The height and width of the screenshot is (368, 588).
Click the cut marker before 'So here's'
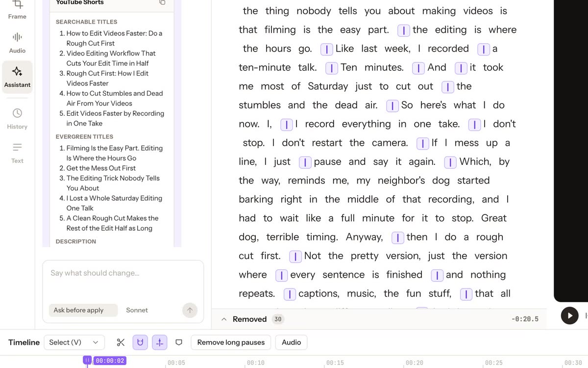click(x=392, y=106)
